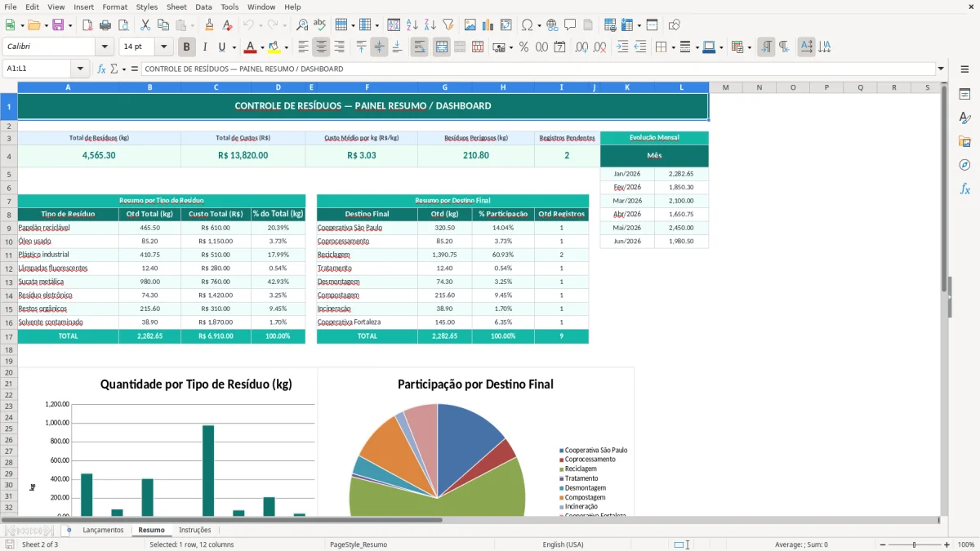
Task: Open the sidebar Navigator compass icon
Action: click(964, 166)
